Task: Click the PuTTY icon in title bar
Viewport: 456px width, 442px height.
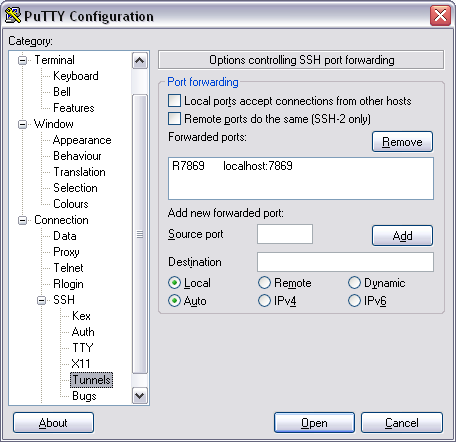Action: tap(13, 15)
